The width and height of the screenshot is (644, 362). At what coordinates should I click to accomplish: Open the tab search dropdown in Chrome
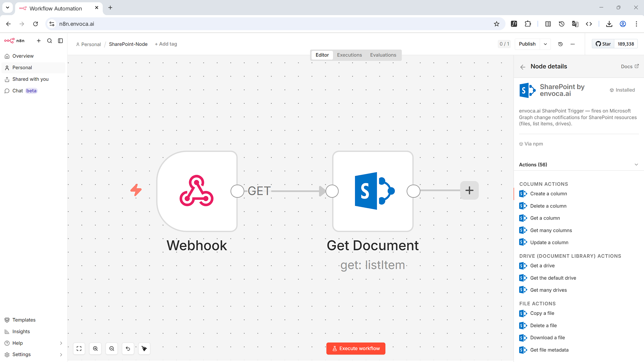(x=8, y=8)
